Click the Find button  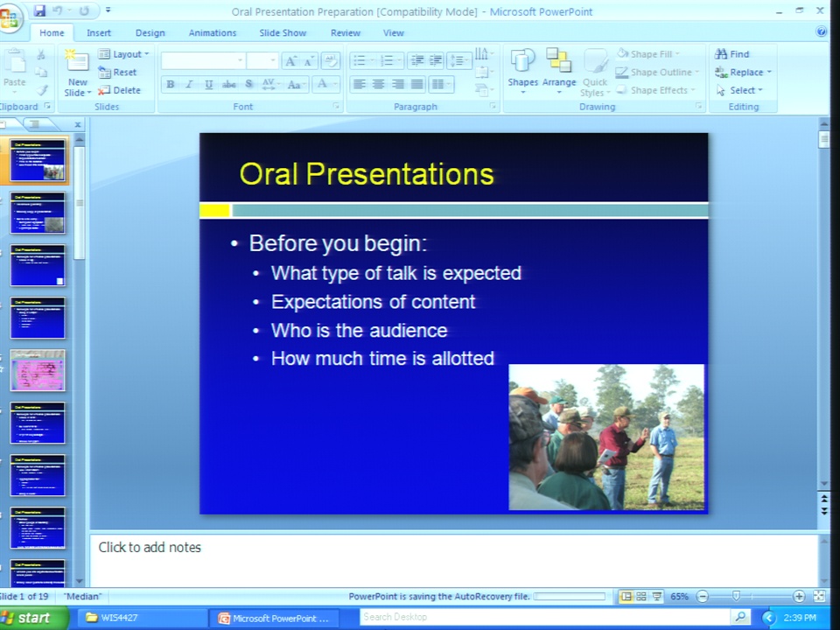tap(731, 54)
